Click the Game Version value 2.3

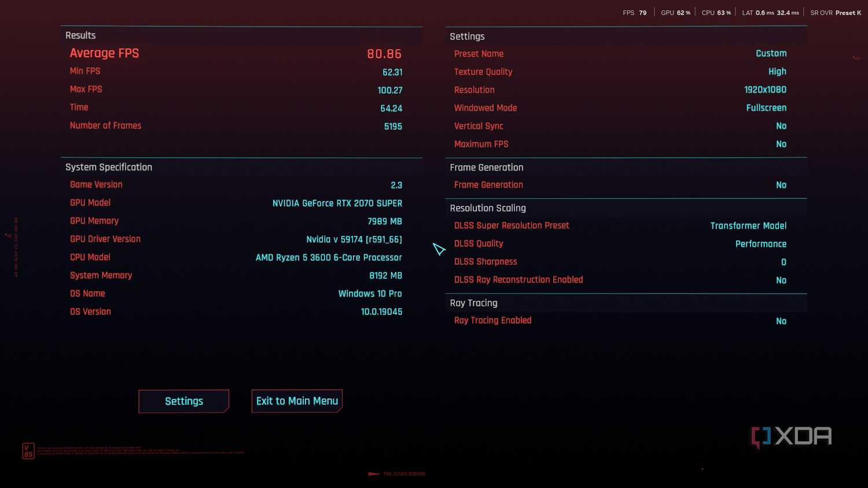[396, 185]
